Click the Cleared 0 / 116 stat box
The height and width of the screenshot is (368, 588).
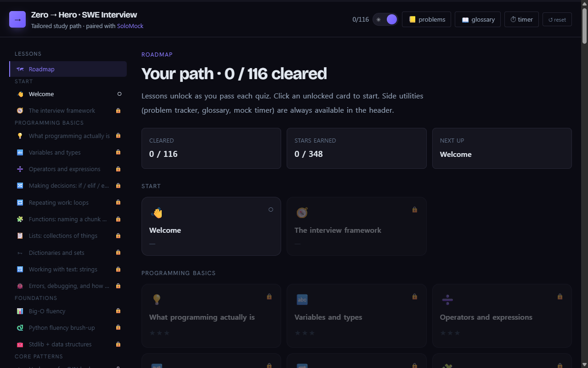211,148
